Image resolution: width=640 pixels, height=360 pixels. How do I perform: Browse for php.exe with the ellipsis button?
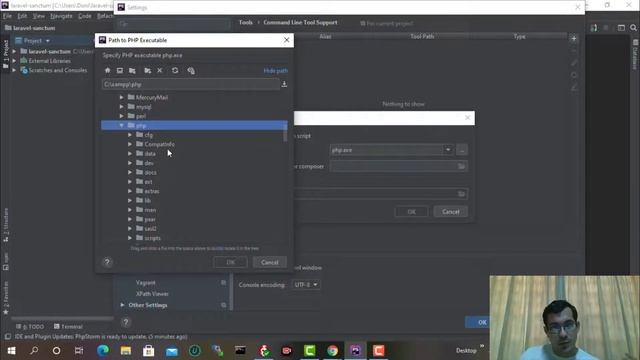pos(462,150)
